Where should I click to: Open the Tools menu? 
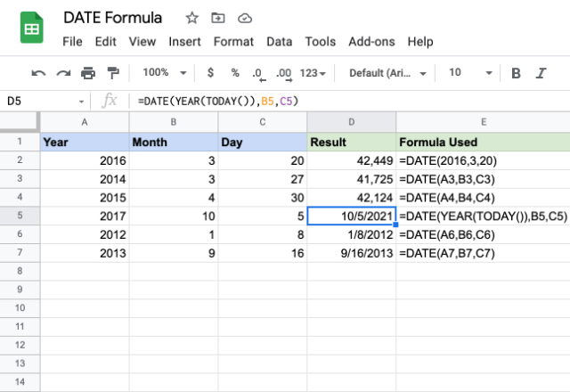[321, 42]
